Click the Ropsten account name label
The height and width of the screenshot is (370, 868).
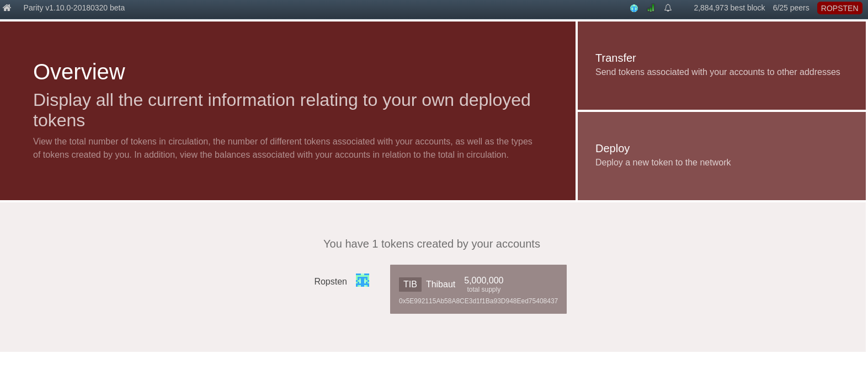coord(331,281)
